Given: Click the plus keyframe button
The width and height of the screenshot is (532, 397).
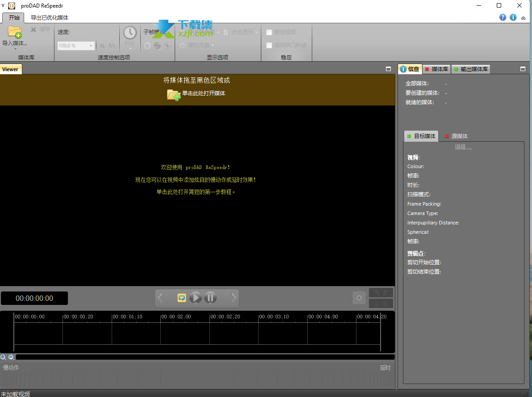Looking at the screenshot, I should tap(167, 46).
